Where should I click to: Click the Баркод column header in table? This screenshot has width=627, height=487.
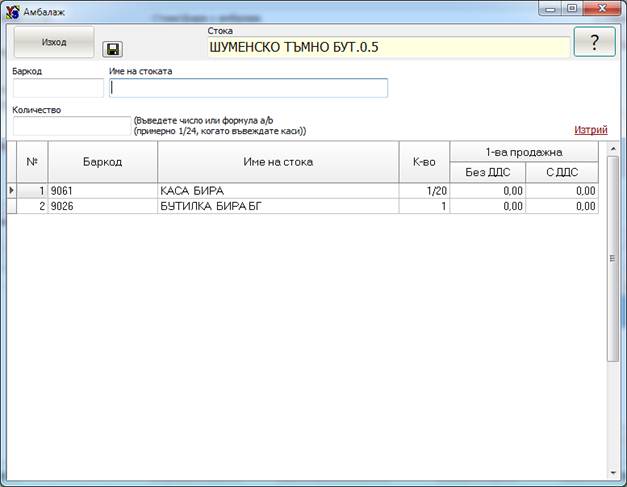(x=103, y=162)
